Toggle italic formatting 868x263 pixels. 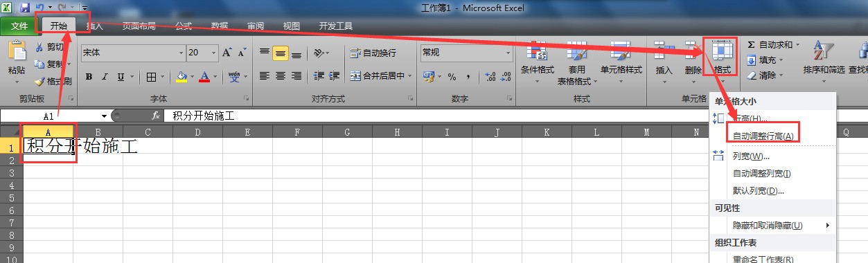[x=105, y=77]
